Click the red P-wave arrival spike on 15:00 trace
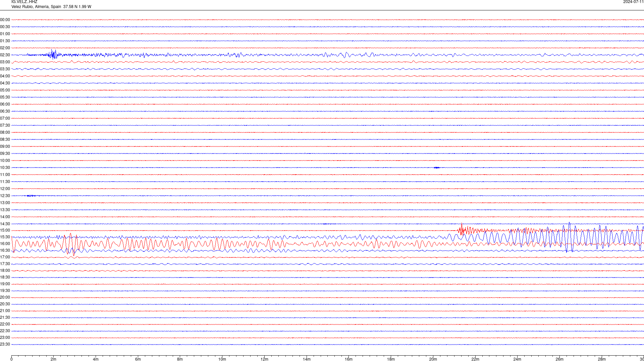Viewport: 644px width, 362px height. pyautogui.click(x=462, y=230)
